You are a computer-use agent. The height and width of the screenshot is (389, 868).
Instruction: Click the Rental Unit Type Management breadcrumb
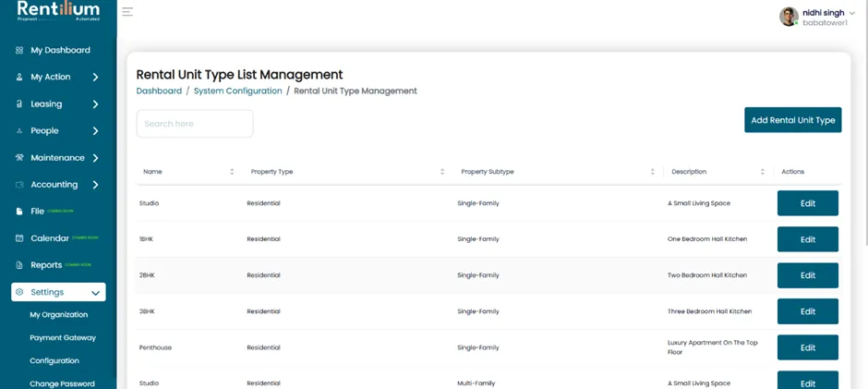click(356, 91)
